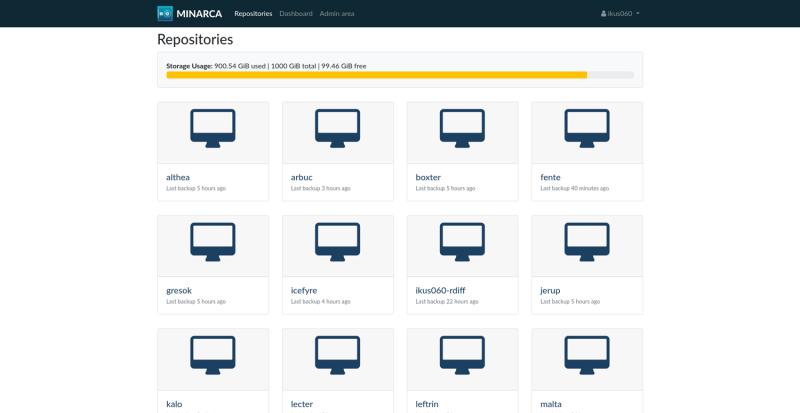The width and height of the screenshot is (800, 413).
Task: Select the lecter monitor icon
Action: click(x=338, y=356)
